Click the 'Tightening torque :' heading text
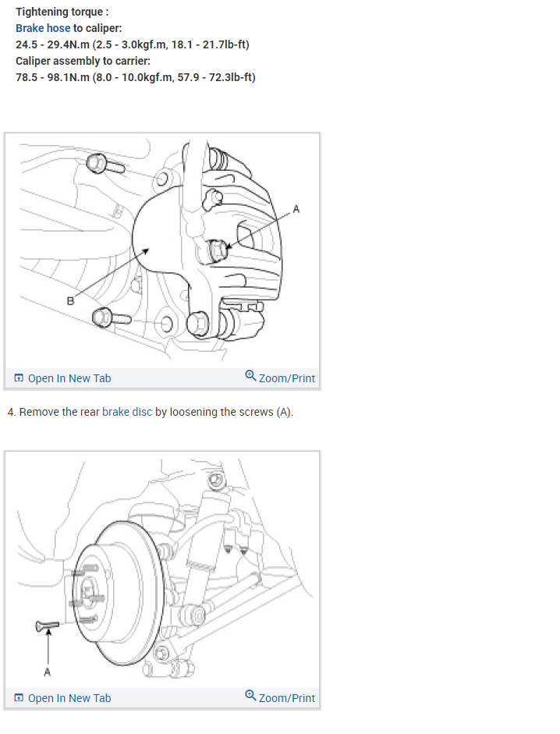The height and width of the screenshot is (734, 560). point(62,12)
